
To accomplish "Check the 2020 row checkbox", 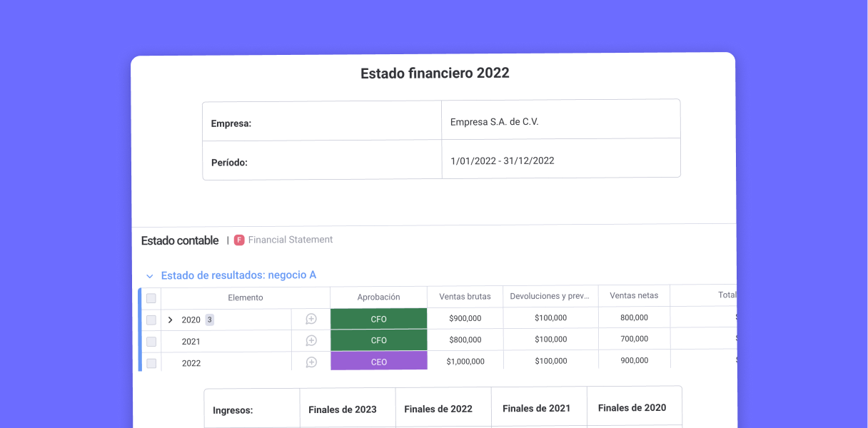I will [x=151, y=320].
